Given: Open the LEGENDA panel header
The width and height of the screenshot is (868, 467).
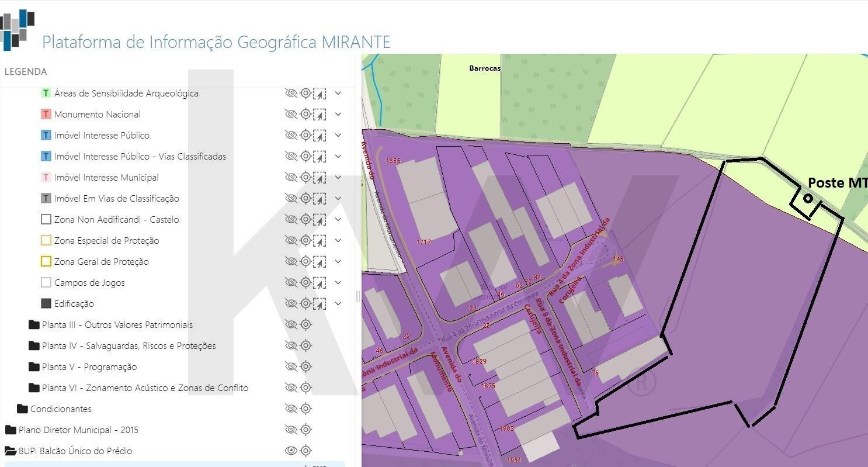Looking at the screenshot, I should (x=26, y=71).
